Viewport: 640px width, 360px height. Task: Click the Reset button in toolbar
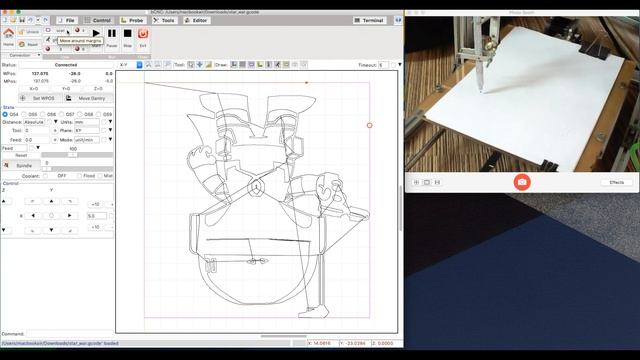tap(28, 44)
